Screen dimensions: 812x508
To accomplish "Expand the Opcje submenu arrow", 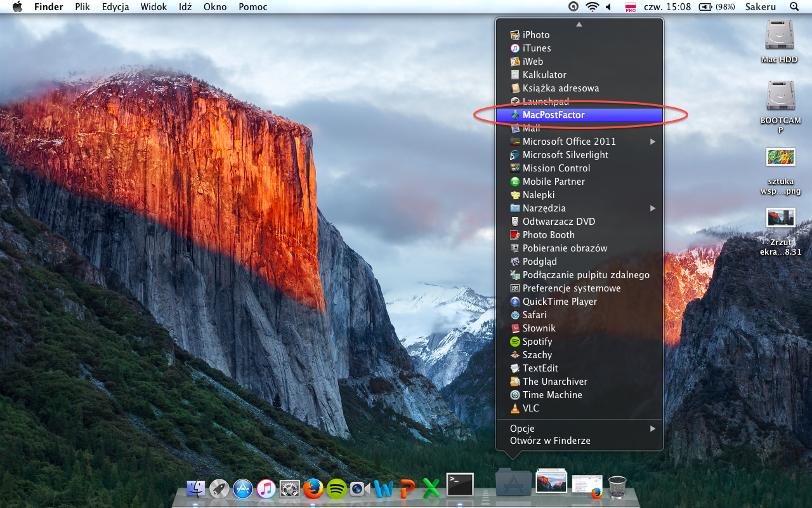I will (653, 429).
